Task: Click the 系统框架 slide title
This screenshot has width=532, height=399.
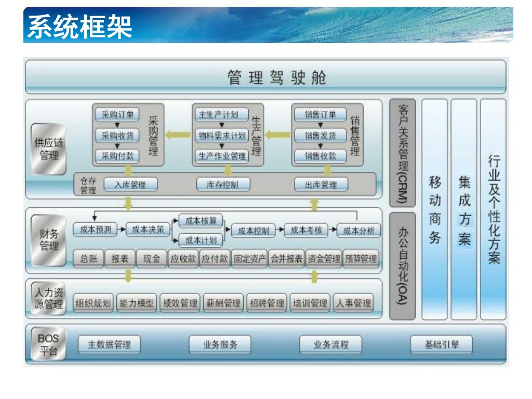Action: (79, 26)
